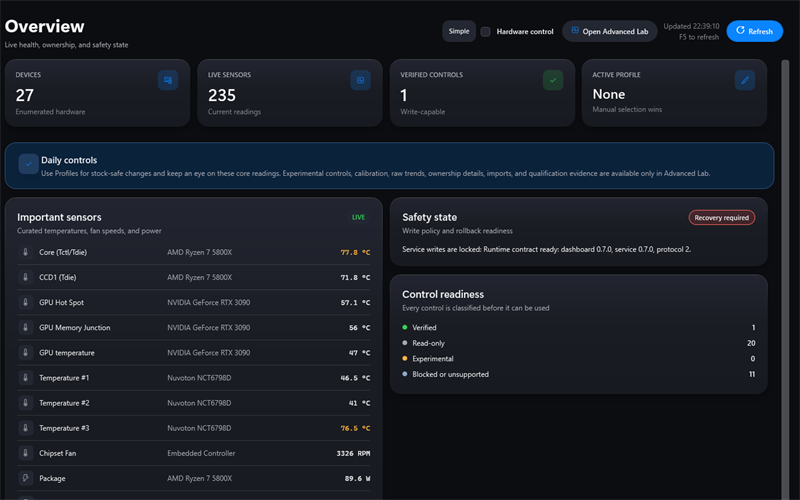The width and height of the screenshot is (800, 500).
Task: Click the LIVE indicator in Important sensors
Action: coord(358,217)
